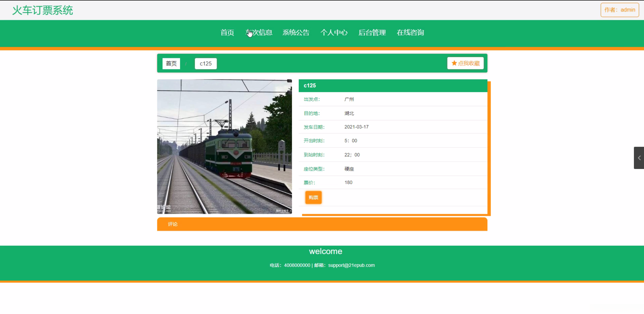644x314 pixels.
Task: Select 个人中心 in the navigation
Action: point(334,33)
